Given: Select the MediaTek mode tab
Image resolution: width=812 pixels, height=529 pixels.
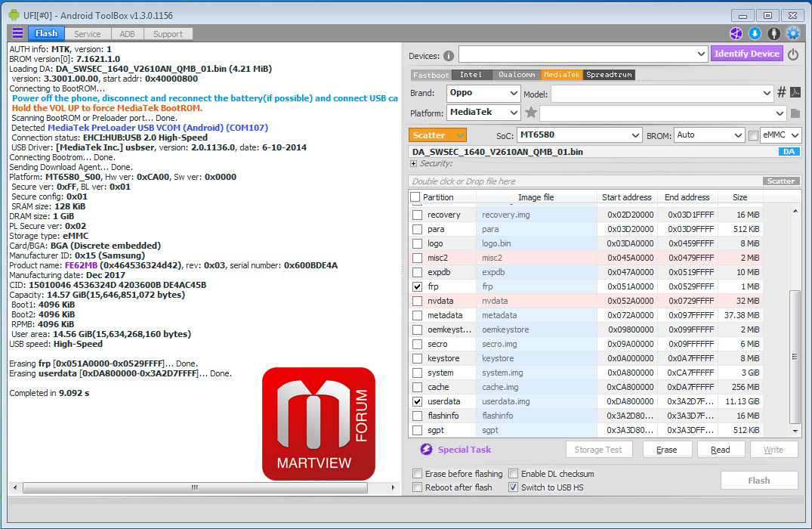Looking at the screenshot, I should pos(562,75).
